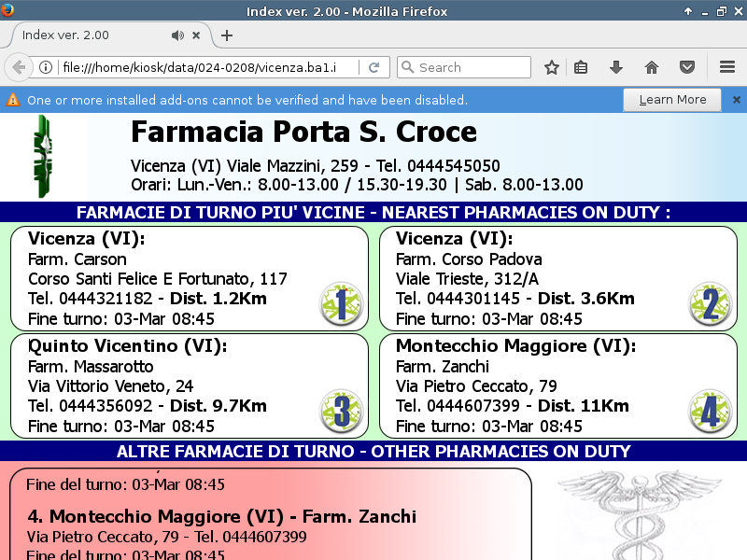Open the downloads arrow panel
This screenshot has width=747, height=560.
pyautogui.click(x=616, y=67)
